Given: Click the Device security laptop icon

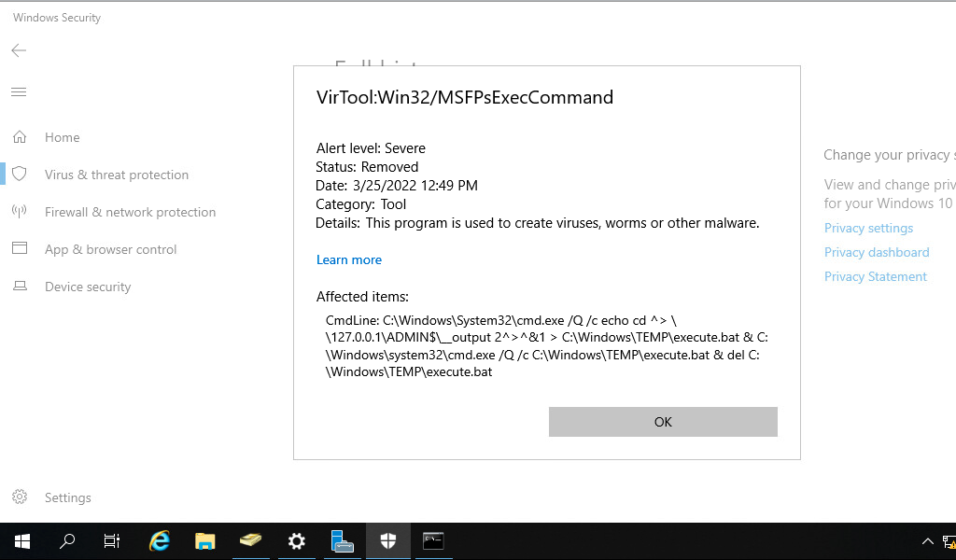Looking at the screenshot, I should click(20, 286).
